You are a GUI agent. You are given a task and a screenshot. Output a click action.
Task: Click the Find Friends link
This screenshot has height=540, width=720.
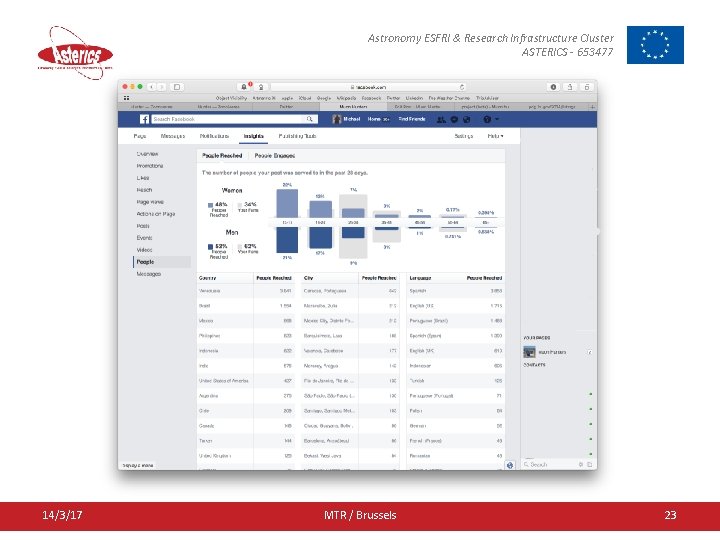pyautogui.click(x=412, y=119)
